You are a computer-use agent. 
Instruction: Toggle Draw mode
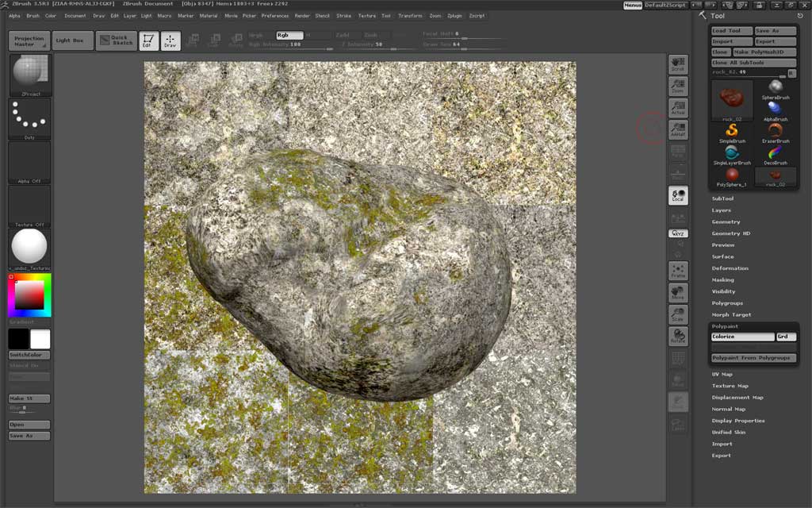(170, 41)
